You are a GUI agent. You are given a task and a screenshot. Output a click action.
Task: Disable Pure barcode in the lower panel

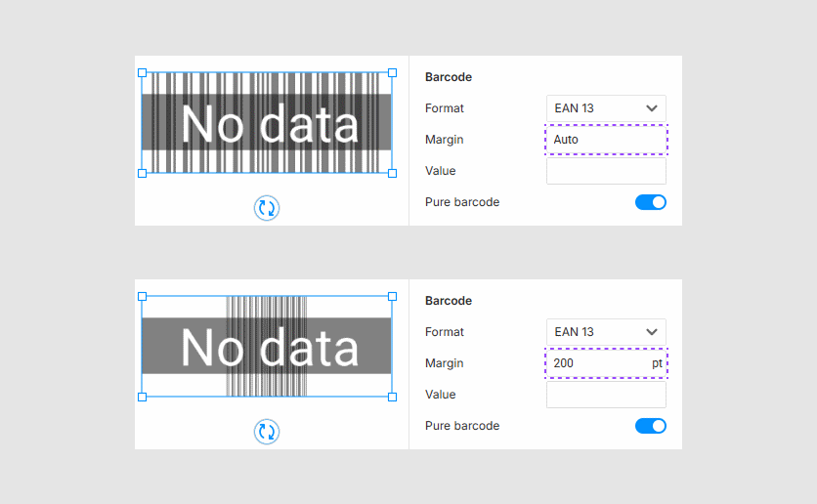tap(650, 426)
